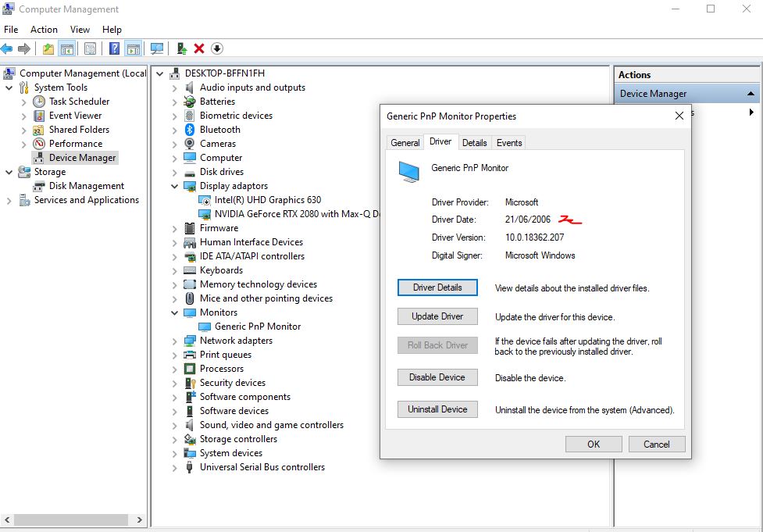Screen dimensions: 763x532
Task: Click the driver version 10.0.18362.207 text
Action: (x=534, y=237)
